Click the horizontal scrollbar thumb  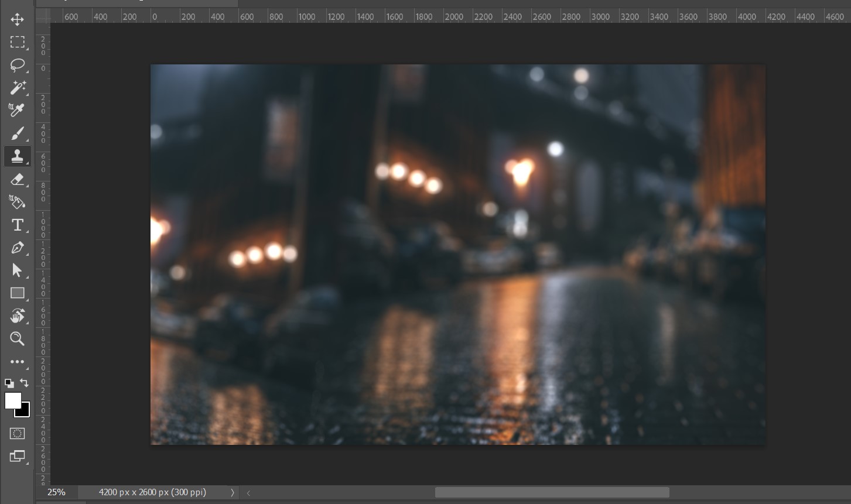point(552,493)
